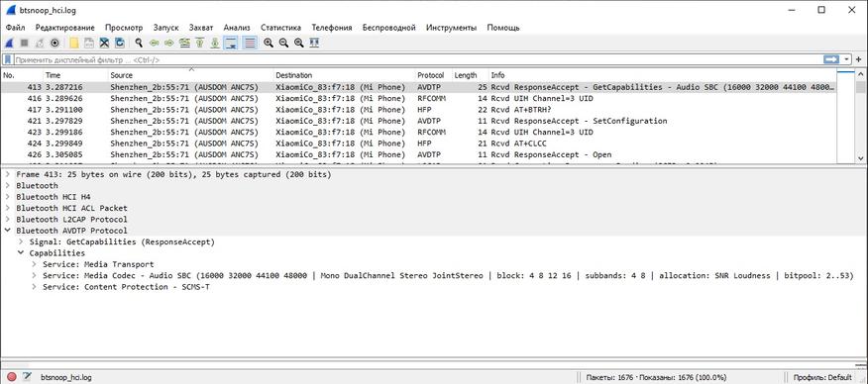868x384 pixels.
Task: Expand Service: Media Transport node
Action: coord(34,264)
